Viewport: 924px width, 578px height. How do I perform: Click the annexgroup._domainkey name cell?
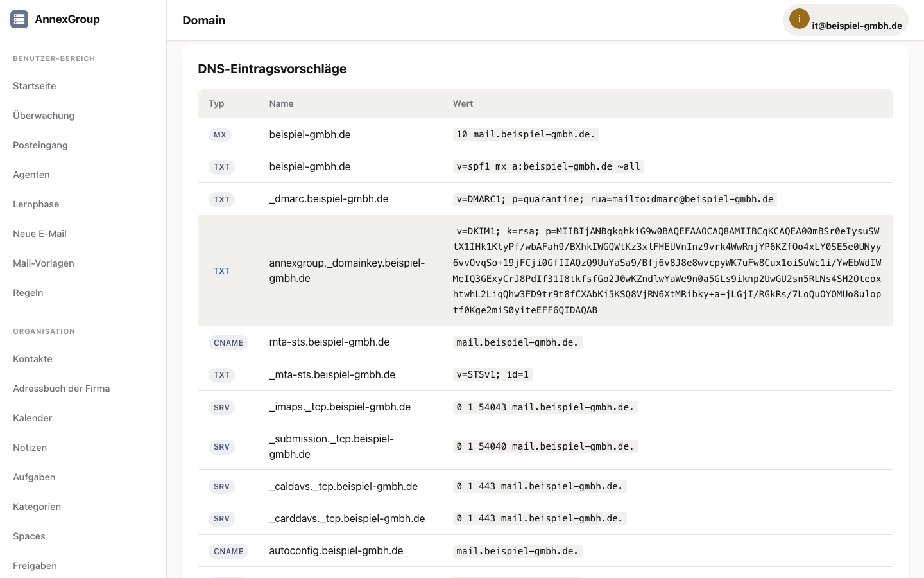[x=347, y=270]
